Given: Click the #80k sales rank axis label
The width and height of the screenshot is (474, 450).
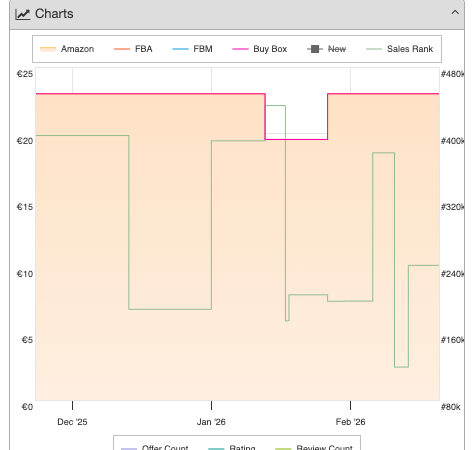Looking at the screenshot, I should [x=451, y=407].
